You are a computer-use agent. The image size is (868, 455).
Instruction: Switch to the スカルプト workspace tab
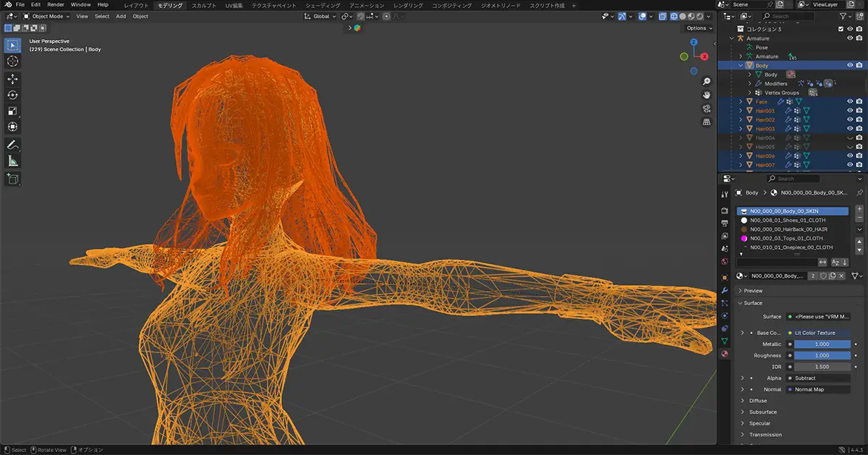pyautogui.click(x=205, y=5)
